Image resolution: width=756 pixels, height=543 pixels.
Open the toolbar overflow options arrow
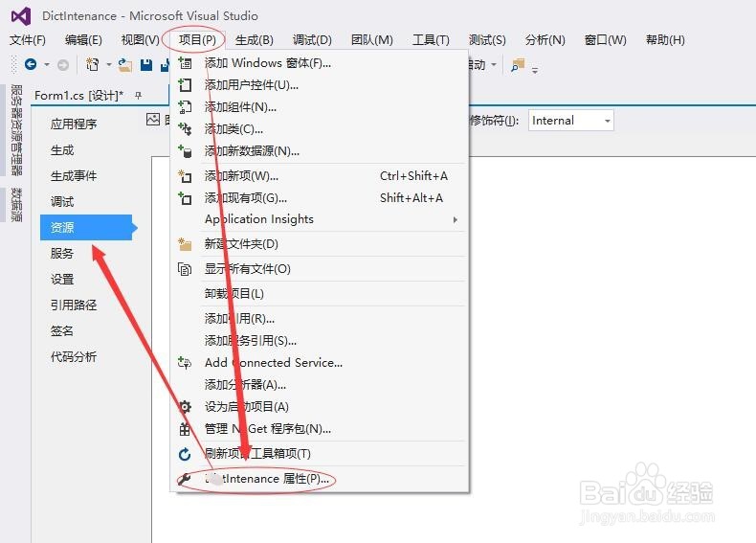(x=535, y=71)
